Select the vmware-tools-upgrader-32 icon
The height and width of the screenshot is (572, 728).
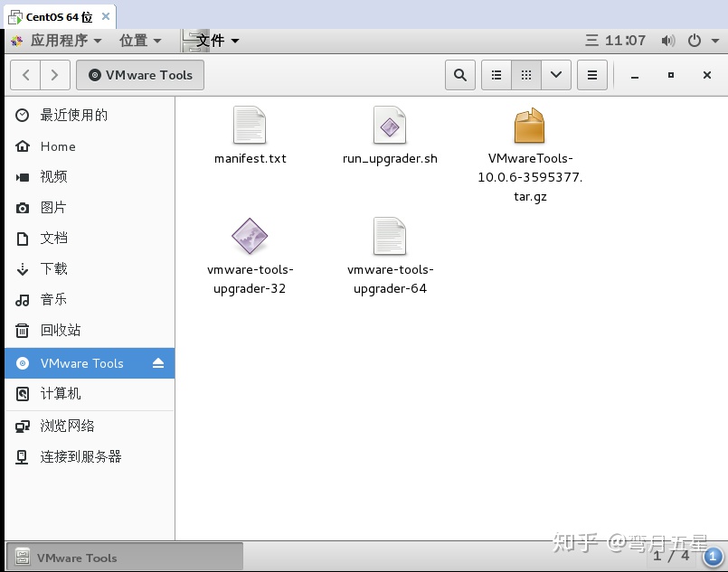250,236
